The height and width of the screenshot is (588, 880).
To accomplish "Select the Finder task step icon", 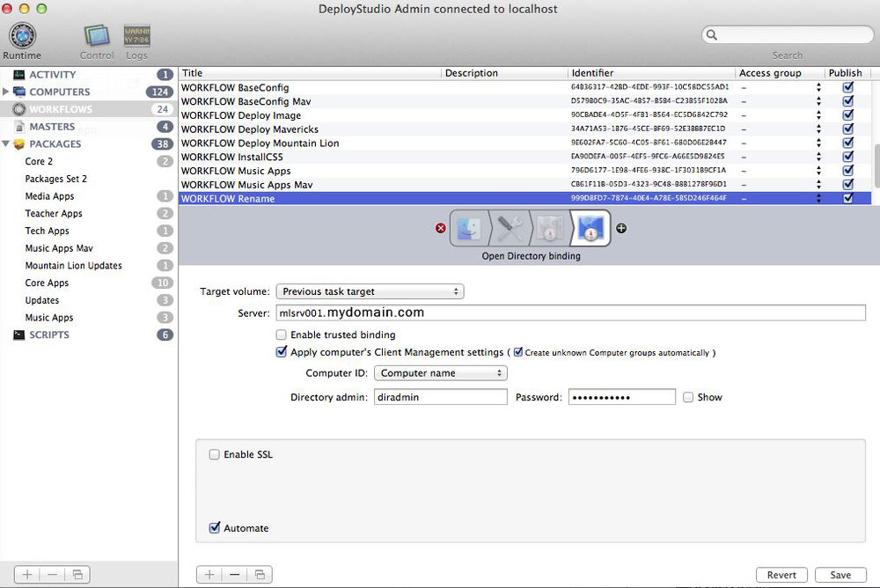I will (469, 229).
